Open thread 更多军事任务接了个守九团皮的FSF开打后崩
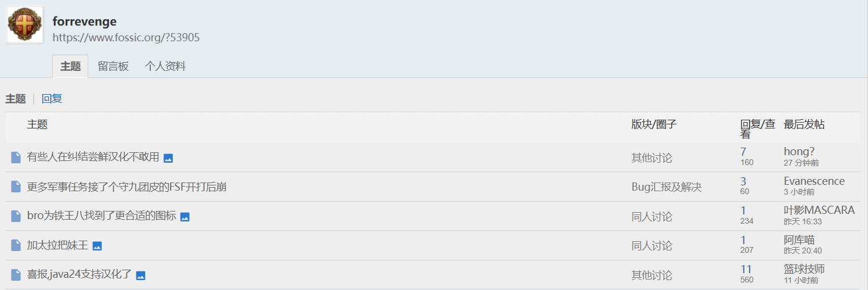Image resolution: width=868 pixels, height=290 pixels. pos(126,187)
